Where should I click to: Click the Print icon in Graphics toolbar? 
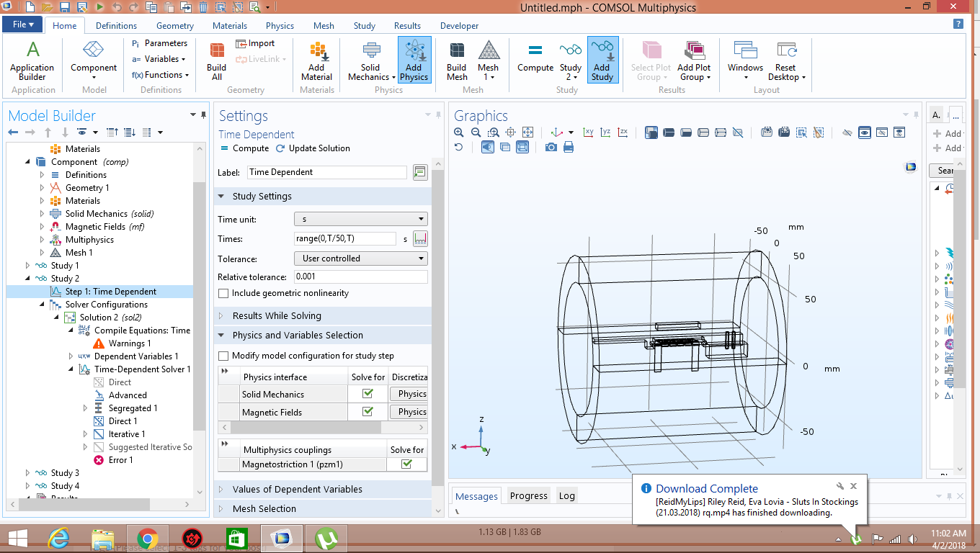(569, 147)
